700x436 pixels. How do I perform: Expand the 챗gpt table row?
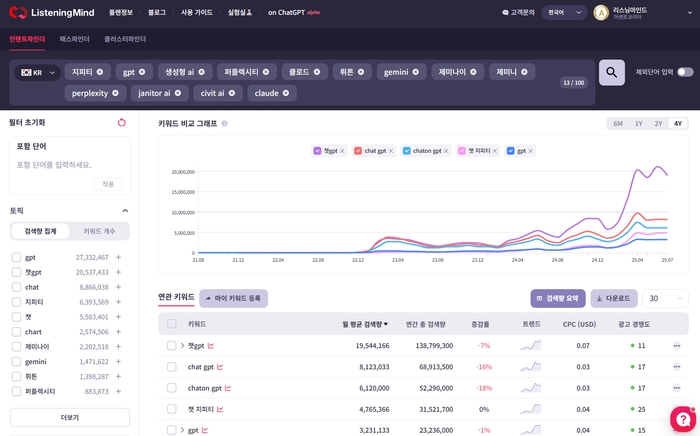pyautogui.click(x=182, y=345)
